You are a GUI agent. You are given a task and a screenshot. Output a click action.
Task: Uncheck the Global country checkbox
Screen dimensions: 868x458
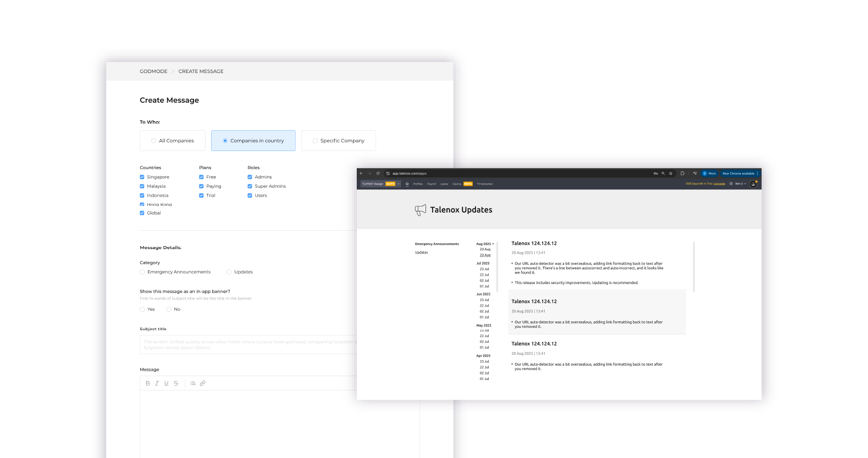click(142, 213)
